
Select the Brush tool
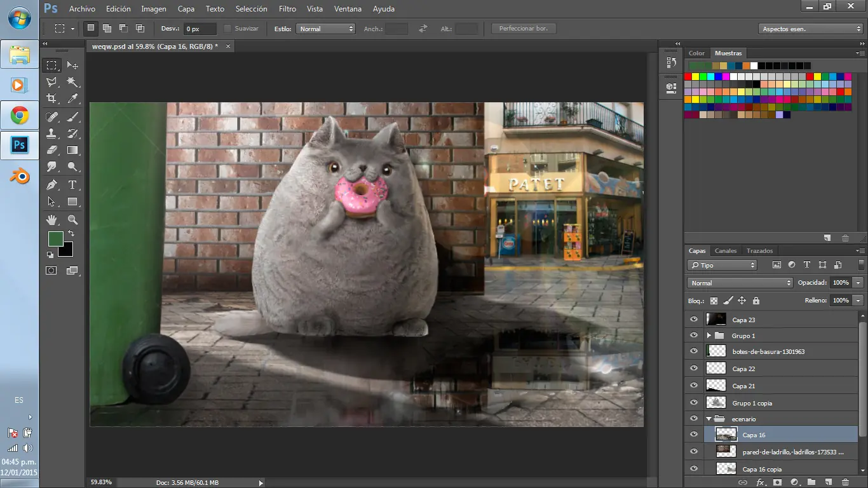click(72, 117)
